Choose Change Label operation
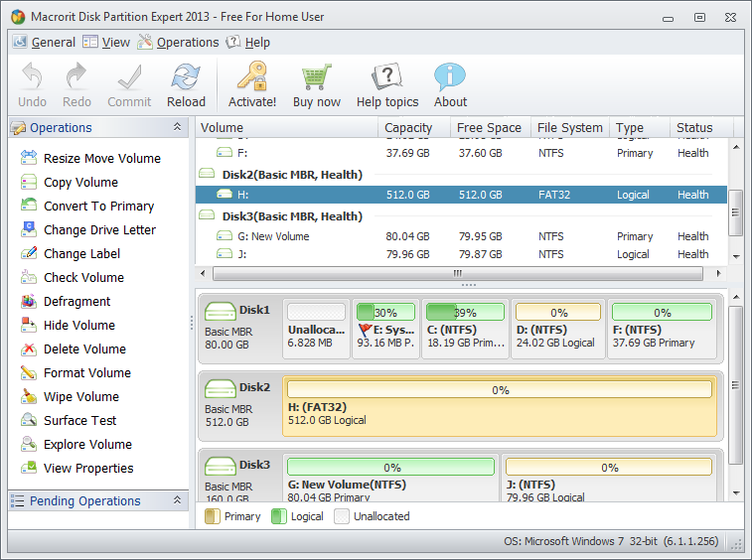This screenshot has height=560, width=752. coord(71,253)
